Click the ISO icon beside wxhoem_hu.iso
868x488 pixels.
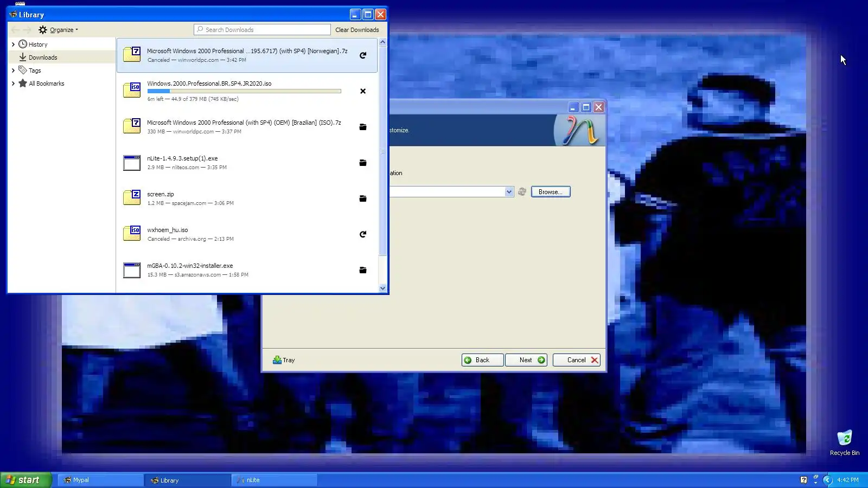[x=132, y=233]
